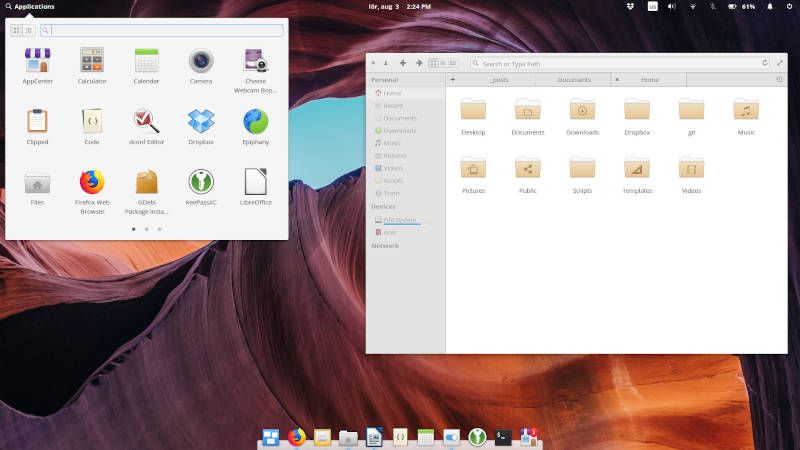Open Multitasking View in the dock
The height and width of the screenshot is (450, 800).
click(x=270, y=437)
